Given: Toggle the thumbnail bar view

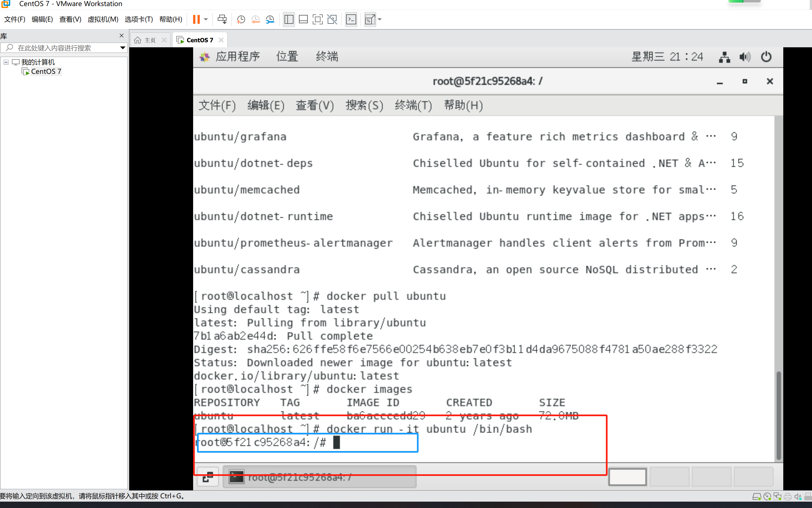Looking at the screenshot, I should 303,19.
